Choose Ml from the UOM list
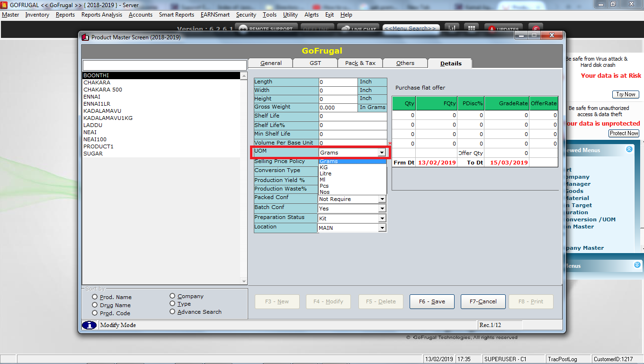The image size is (644, 364). [352, 180]
